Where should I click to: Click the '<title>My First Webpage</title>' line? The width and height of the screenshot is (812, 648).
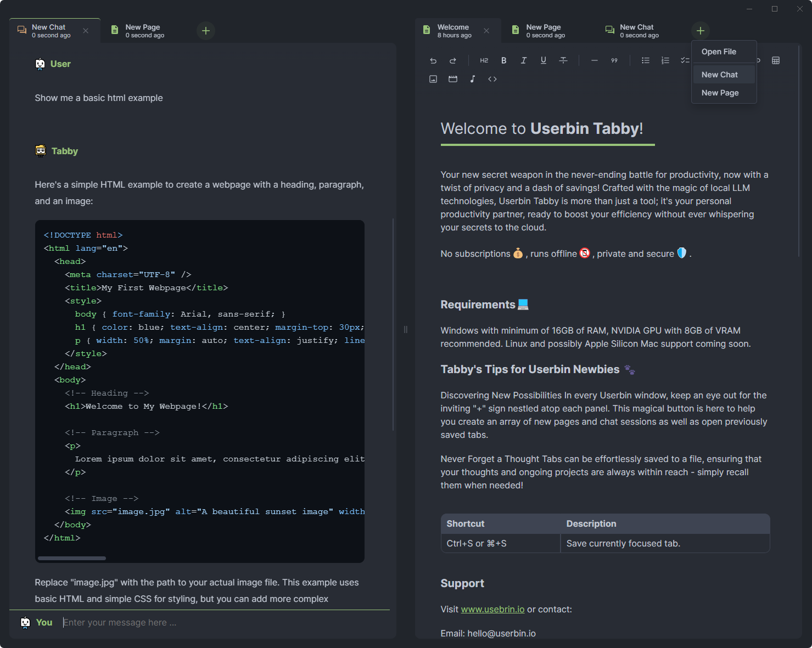[146, 288]
